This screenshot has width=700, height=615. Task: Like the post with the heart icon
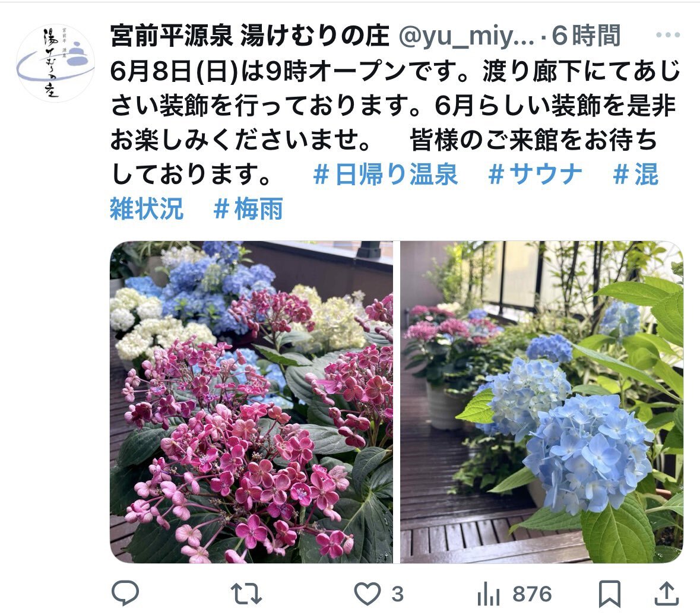(x=367, y=594)
